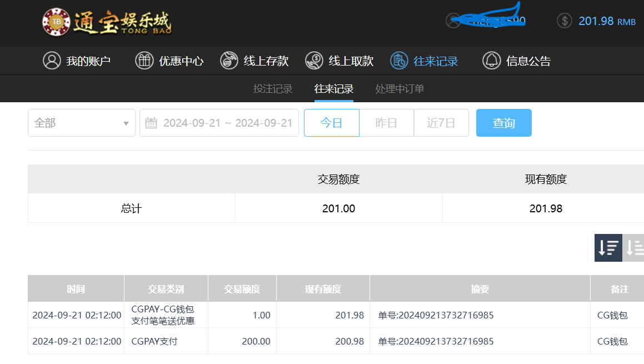Click the transaction records document icon
Viewport: 644px width, 364px height.
pyautogui.click(x=399, y=61)
